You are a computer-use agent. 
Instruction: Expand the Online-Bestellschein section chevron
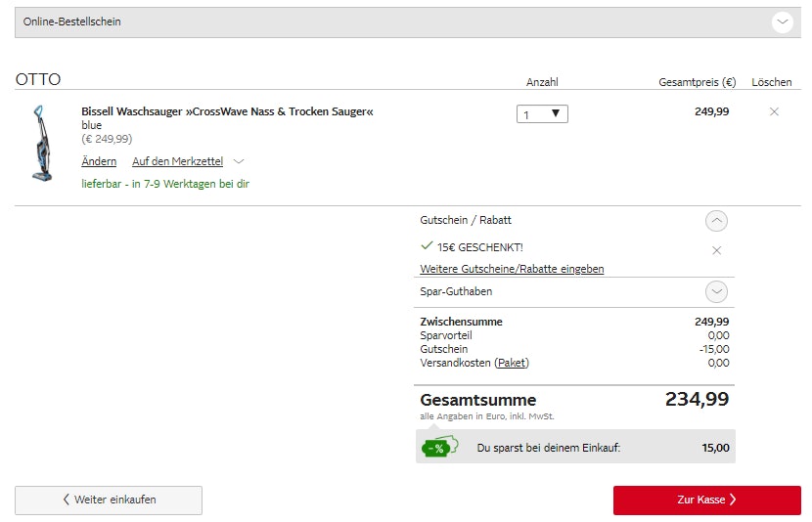(782, 22)
